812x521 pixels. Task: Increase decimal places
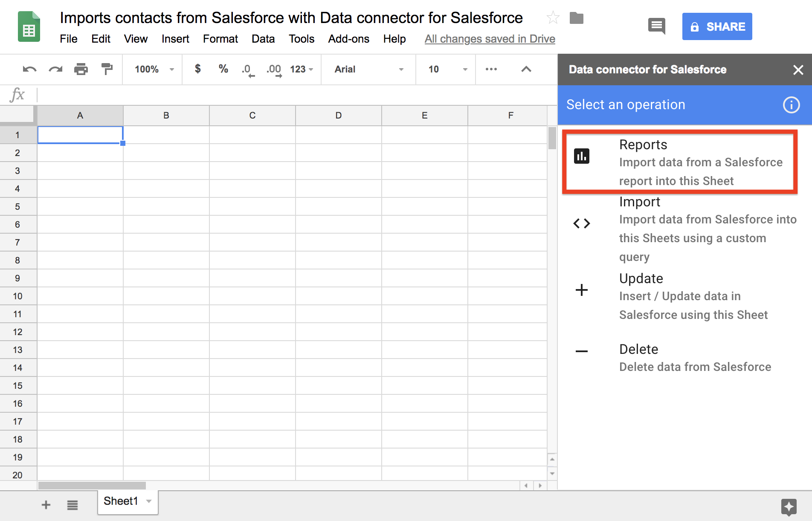tap(274, 70)
